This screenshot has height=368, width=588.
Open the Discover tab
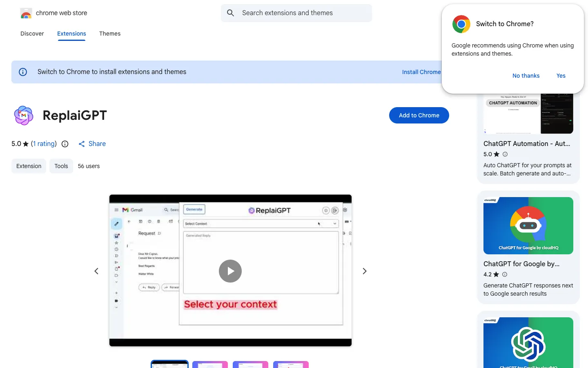point(32,34)
